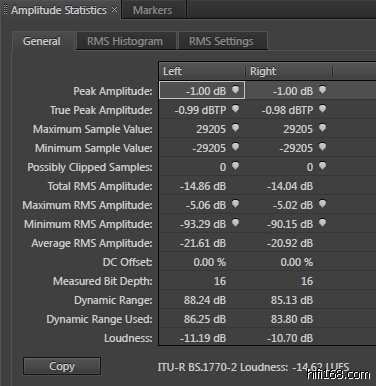Locate Right Minimum Sample Value marker icon
The height and width of the screenshot is (386, 376).
[x=322, y=147]
